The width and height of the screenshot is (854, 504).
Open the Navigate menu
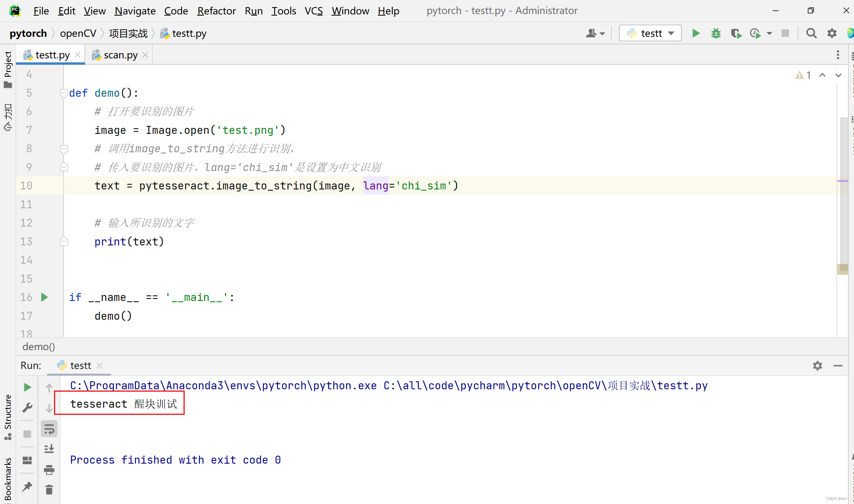pos(135,11)
